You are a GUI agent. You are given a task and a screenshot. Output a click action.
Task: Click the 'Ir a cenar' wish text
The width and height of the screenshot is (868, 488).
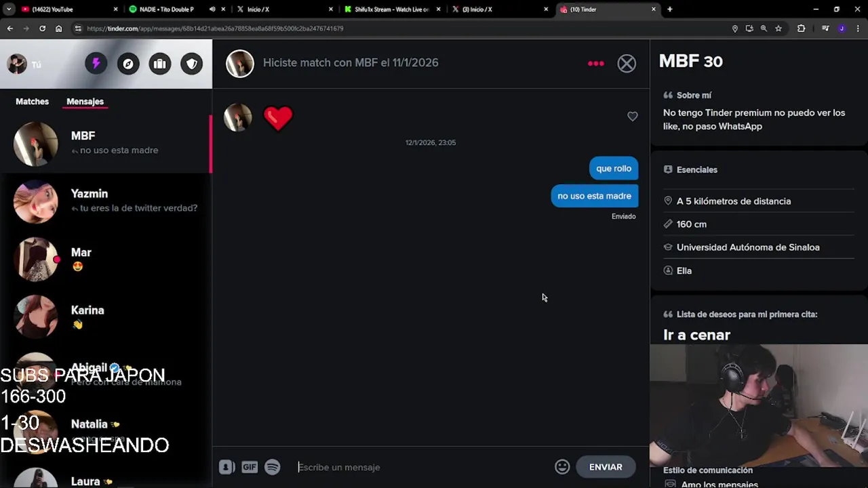696,335
